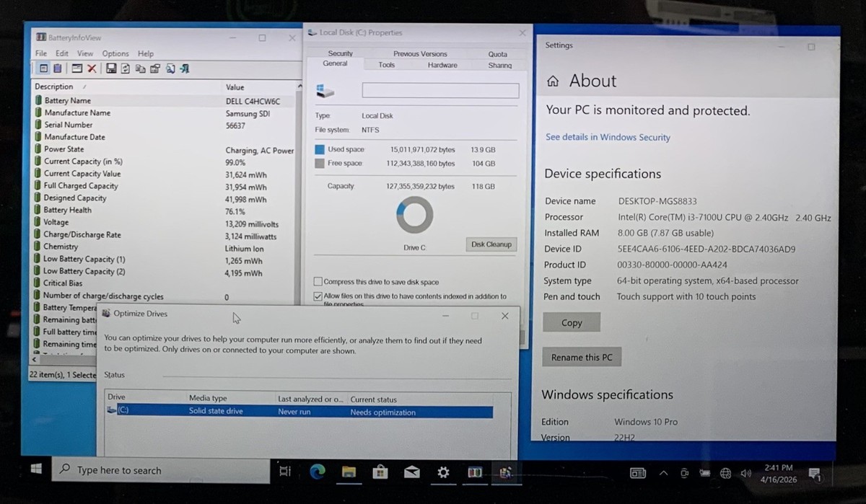Click the red X toolbar icon in BatteryInfoView

coord(92,68)
